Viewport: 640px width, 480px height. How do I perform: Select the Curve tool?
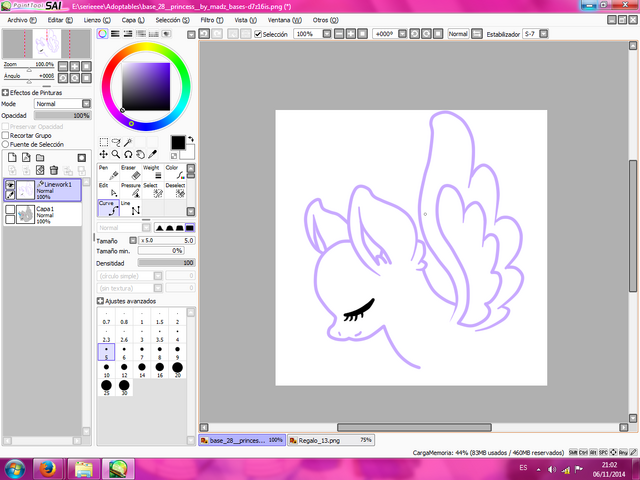point(109,208)
